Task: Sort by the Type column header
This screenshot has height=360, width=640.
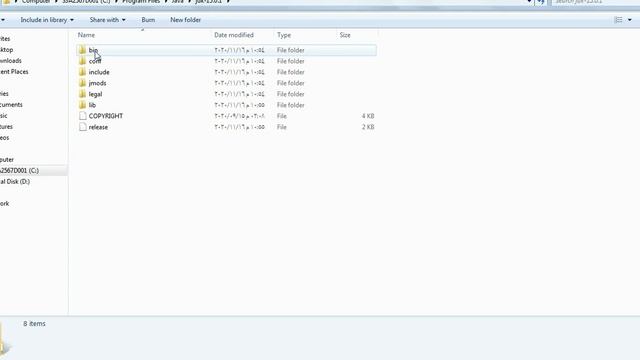Action: (284, 35)
